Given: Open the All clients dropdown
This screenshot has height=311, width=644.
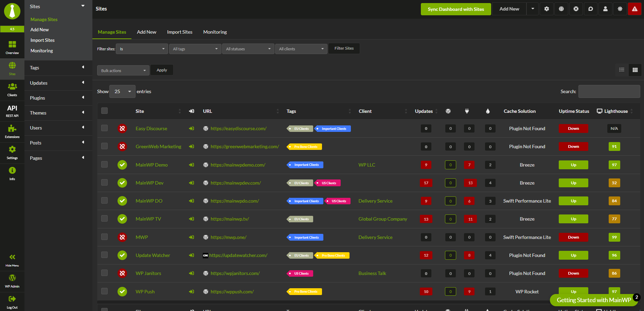Looking at the screenshot, I should click(x=301, y=49).
